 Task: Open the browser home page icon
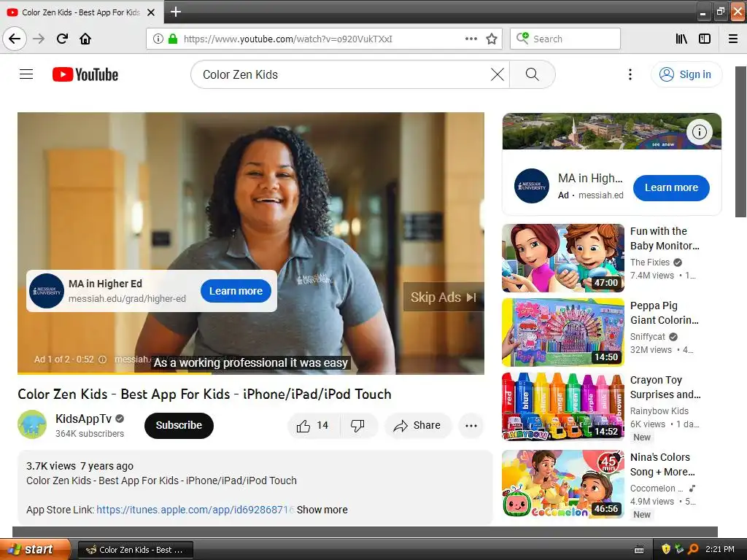click(x=85, y=39)
